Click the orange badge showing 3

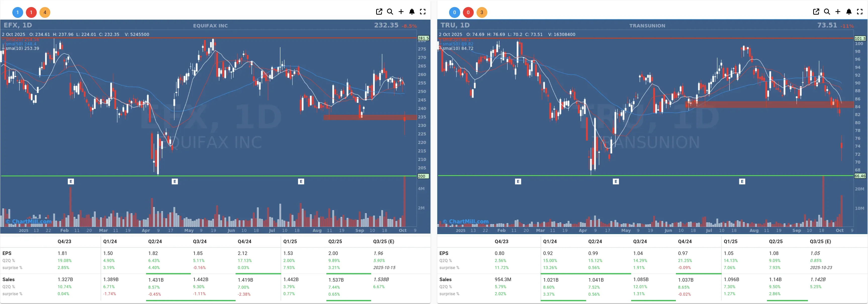482,13
